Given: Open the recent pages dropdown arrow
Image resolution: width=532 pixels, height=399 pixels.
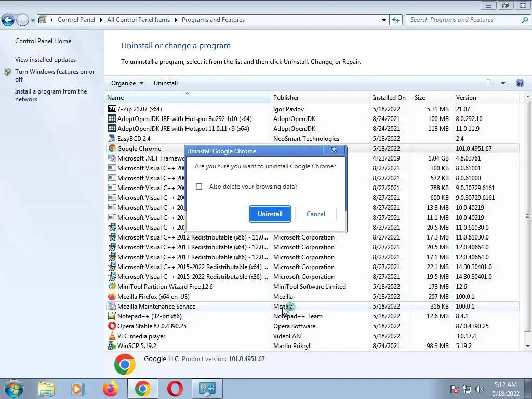Looking at the screenshot, I should pyautogui.click(x=33, y=20).
